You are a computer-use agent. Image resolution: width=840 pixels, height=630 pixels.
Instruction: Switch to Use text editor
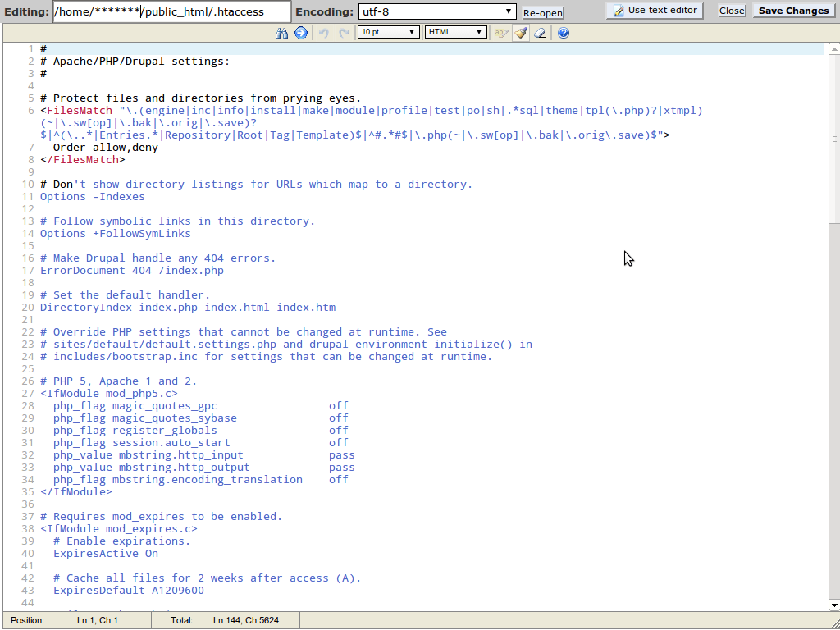(x=655, y=11)
